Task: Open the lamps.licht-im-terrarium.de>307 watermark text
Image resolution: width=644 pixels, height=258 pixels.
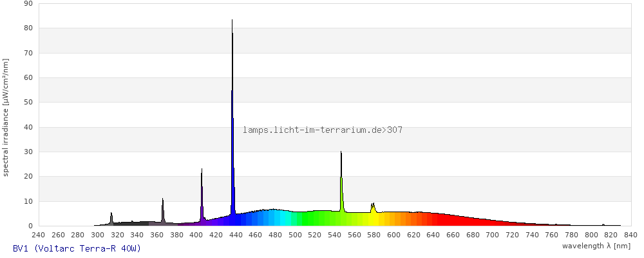Action: [323, 130]
